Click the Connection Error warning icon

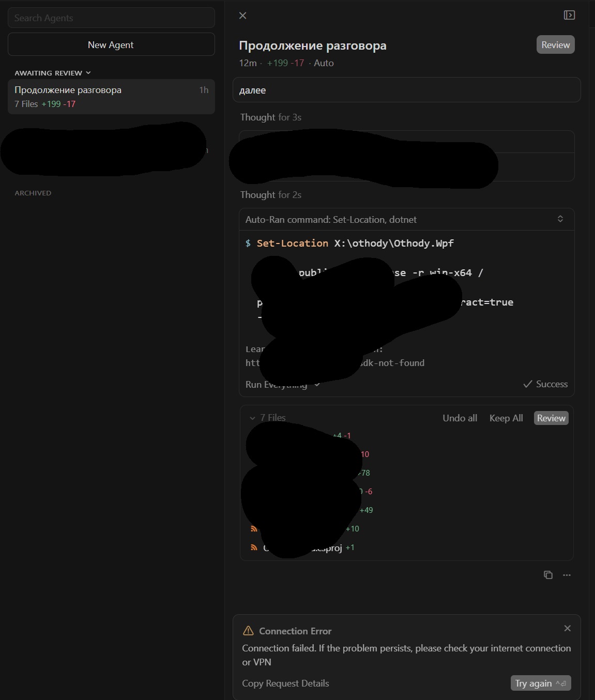248,631
